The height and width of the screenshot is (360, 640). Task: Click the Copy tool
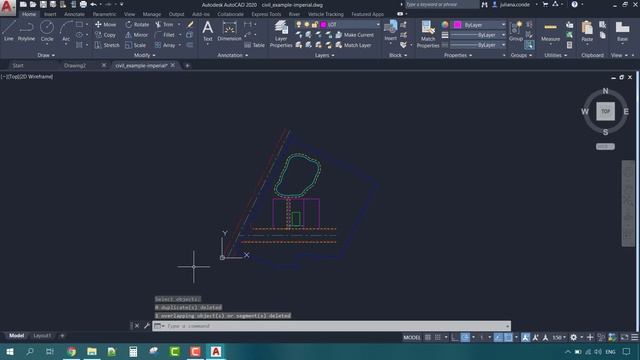[105, 35]
